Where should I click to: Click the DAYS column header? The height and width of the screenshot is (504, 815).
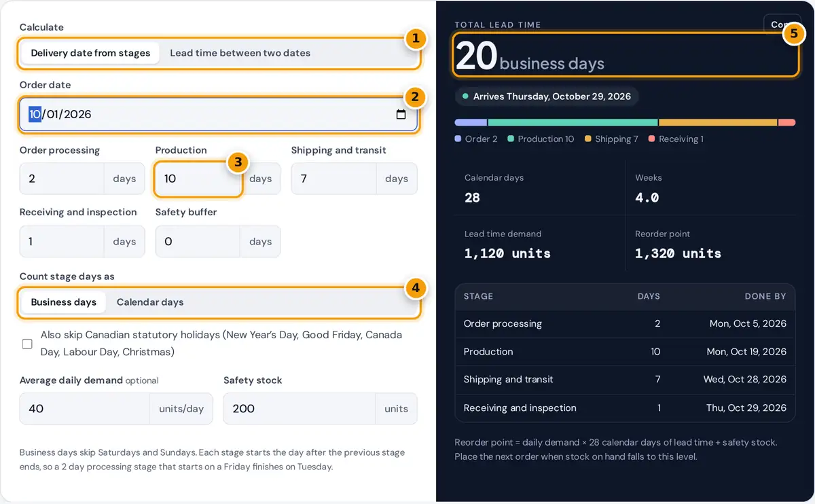pos(649,296)
